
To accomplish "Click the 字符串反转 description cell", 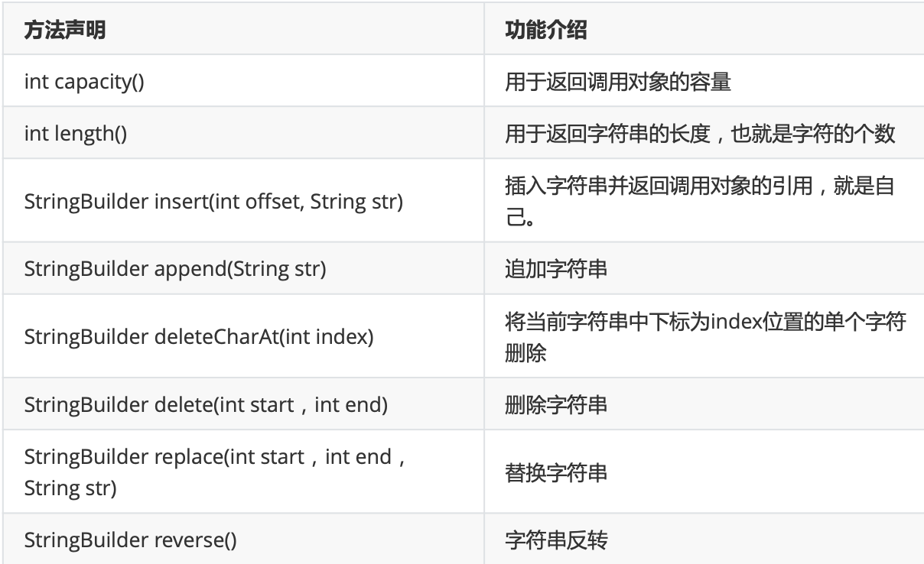I will click(x=556, y=540).
